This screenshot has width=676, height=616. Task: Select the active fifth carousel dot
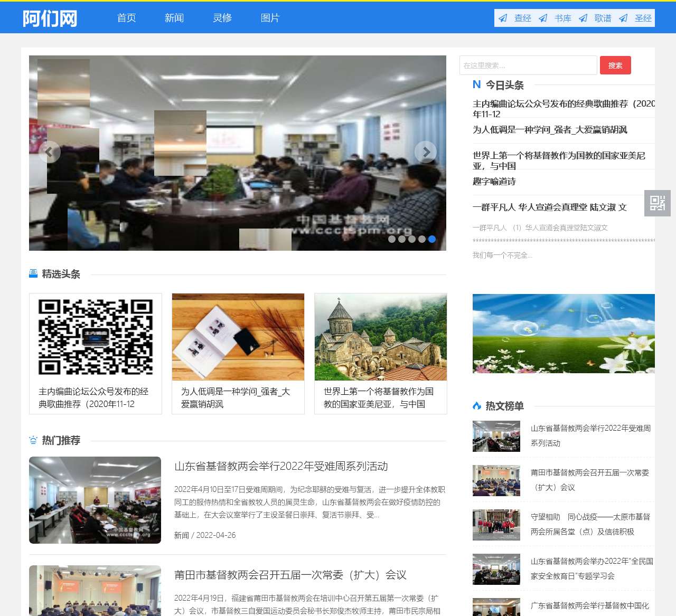point(432,239)
